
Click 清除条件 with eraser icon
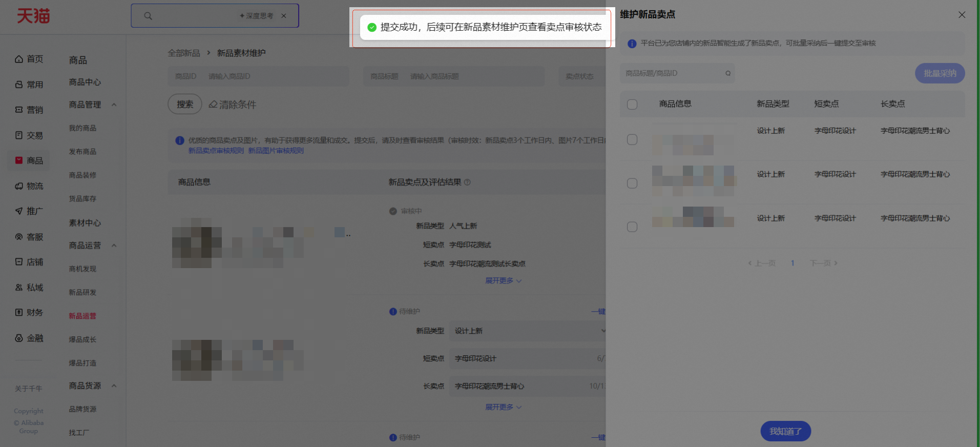point(232,105)
